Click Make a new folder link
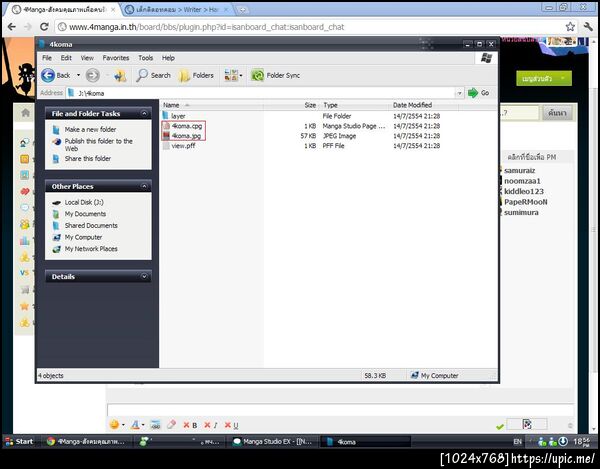600x469 pixels. coord(90,129)
